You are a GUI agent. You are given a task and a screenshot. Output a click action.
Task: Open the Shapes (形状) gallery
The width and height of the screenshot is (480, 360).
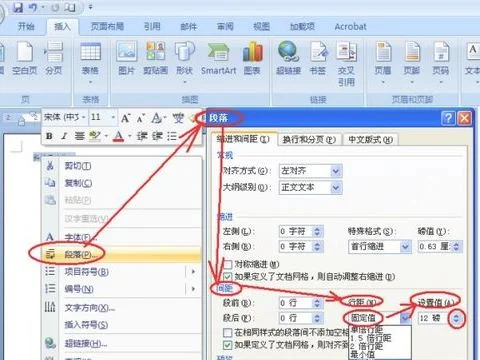pos(184,62)
